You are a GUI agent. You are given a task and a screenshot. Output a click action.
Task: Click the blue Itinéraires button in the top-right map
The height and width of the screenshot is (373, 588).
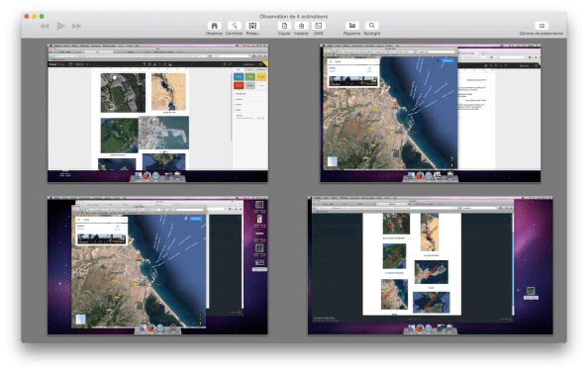pyautogui.click(x=447, y=60)
